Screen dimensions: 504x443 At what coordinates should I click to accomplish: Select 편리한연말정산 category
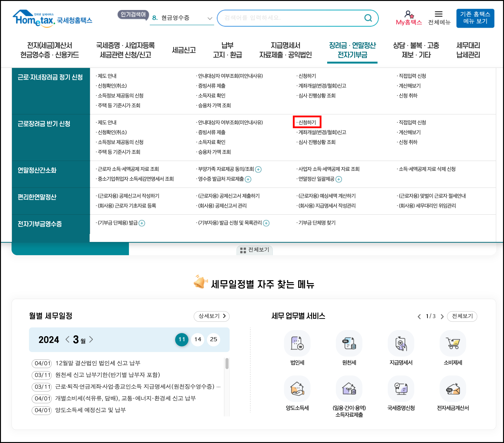37,197
